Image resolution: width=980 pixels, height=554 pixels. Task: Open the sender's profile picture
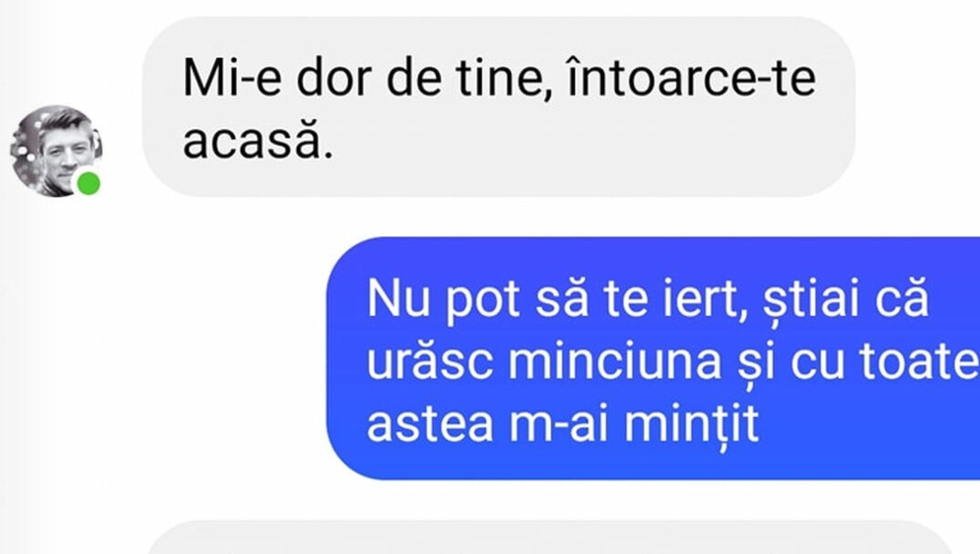[x=56, y=151]
